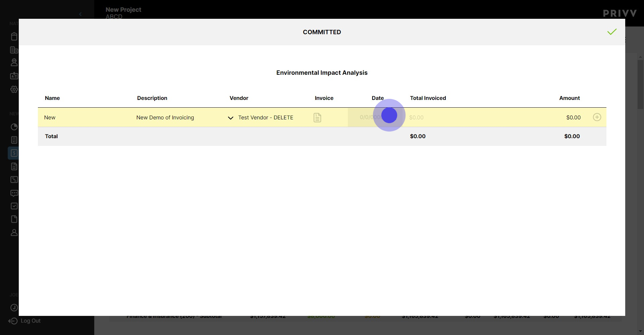
Task: Select the Total row label
Action: point(51,136)
